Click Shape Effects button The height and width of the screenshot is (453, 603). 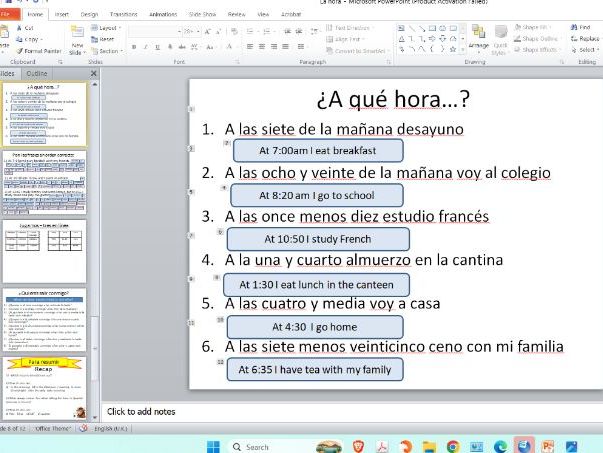[536, 50]
